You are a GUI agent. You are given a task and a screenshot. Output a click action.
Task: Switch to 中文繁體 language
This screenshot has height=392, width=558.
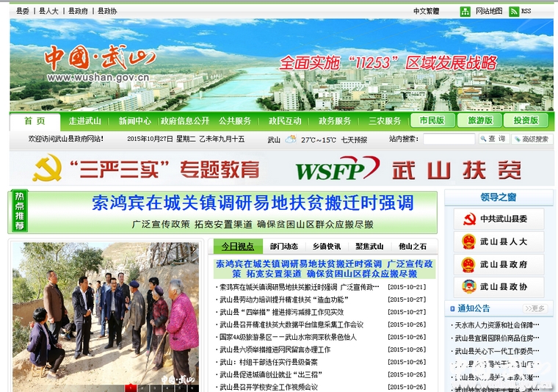click(x=426, y=12)
